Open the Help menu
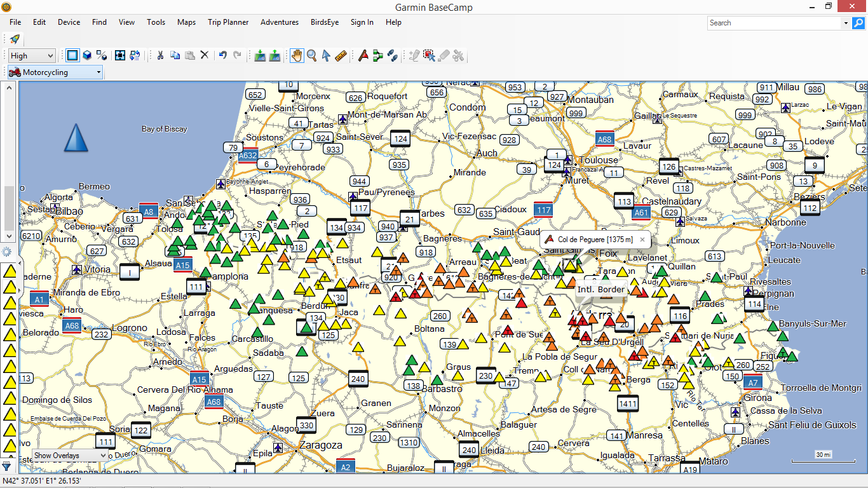The width and height of the screenshot is (868, 488). click(x=393, y=22)
